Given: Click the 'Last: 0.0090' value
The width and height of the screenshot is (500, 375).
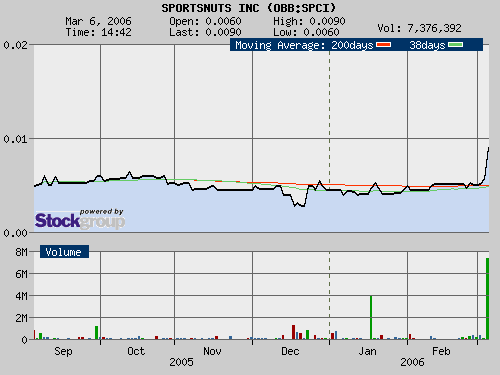Looking at the screenshot, I should tap(205, 32).
